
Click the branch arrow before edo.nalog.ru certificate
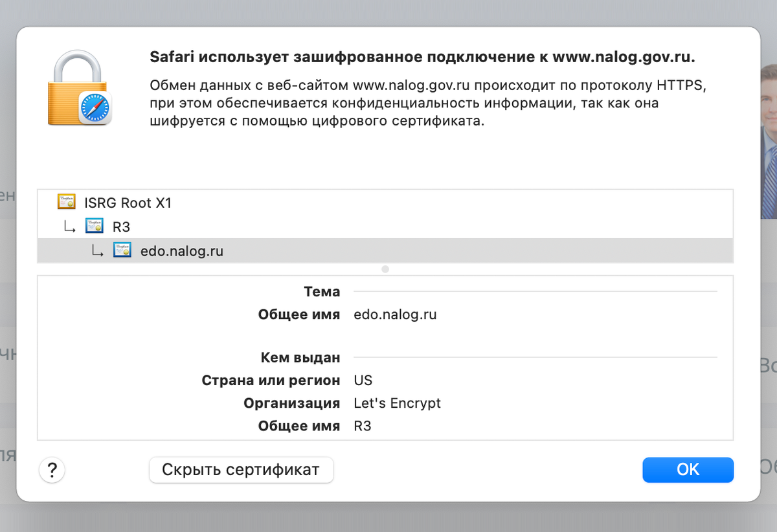coord(98,252)
